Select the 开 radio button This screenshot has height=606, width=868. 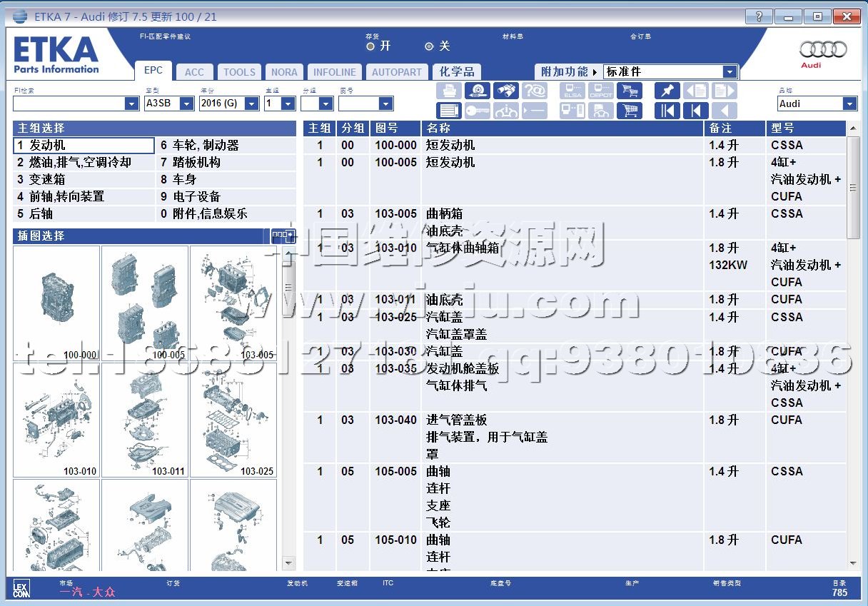pyautogui.click(x=370, y=46)
